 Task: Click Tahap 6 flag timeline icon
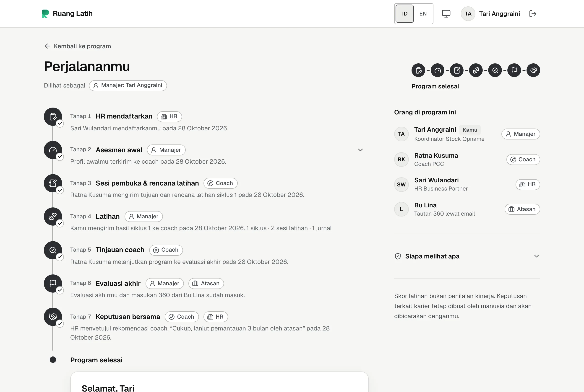pyautogui.click(x=53, y=284)
